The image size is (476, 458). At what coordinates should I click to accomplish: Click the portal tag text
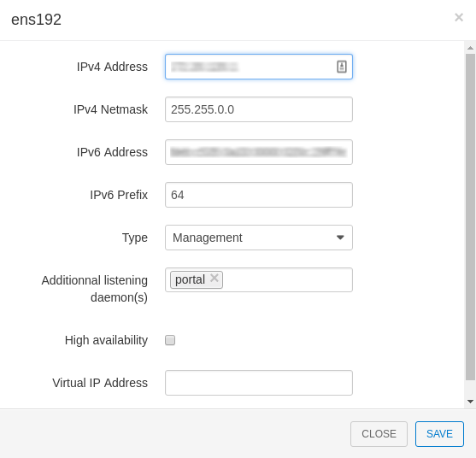(190, 279)
